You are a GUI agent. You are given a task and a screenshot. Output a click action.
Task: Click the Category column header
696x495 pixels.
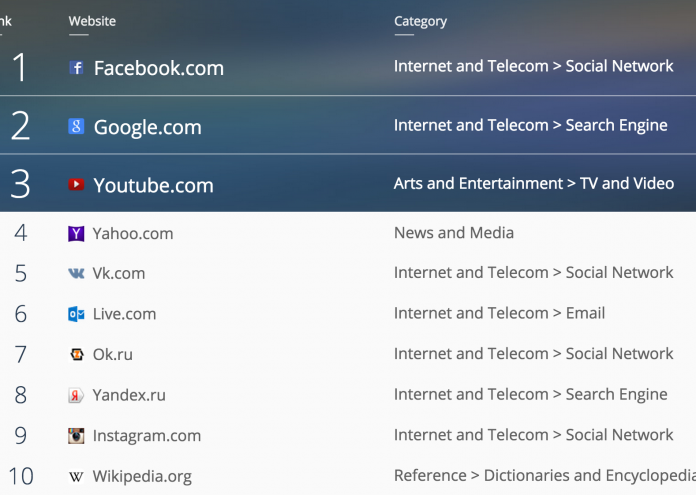point(420,21)
